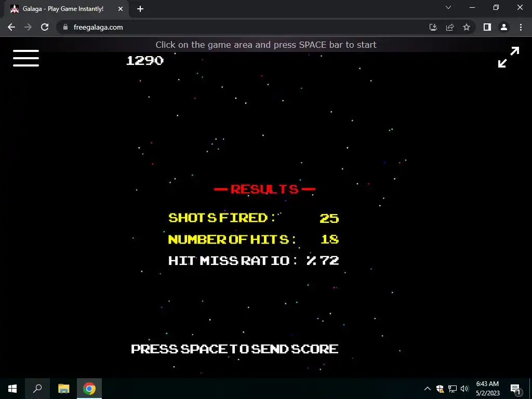Go back to previous page

[x=11, y=27]
